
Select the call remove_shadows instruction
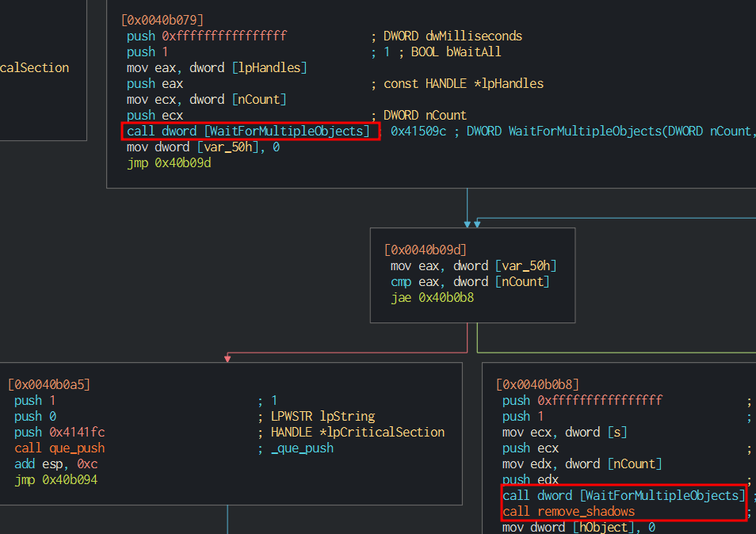click(568, 511)
